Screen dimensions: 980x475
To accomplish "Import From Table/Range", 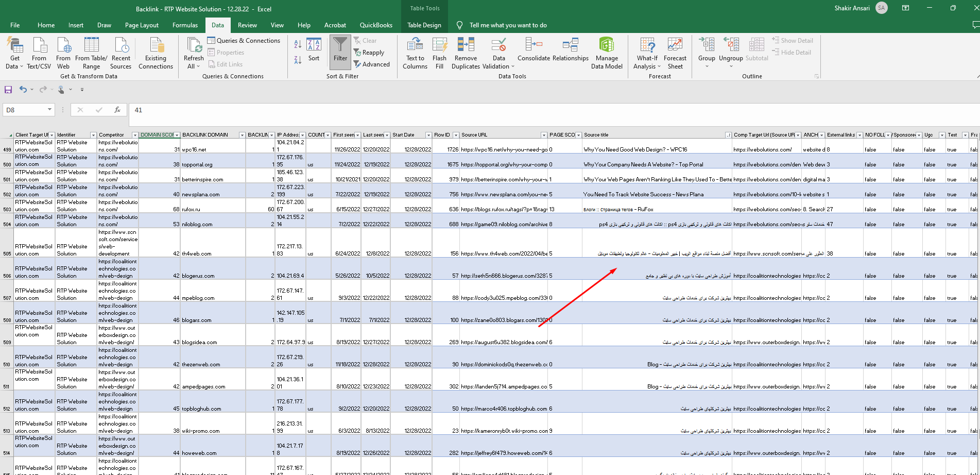I will (91, 53).
